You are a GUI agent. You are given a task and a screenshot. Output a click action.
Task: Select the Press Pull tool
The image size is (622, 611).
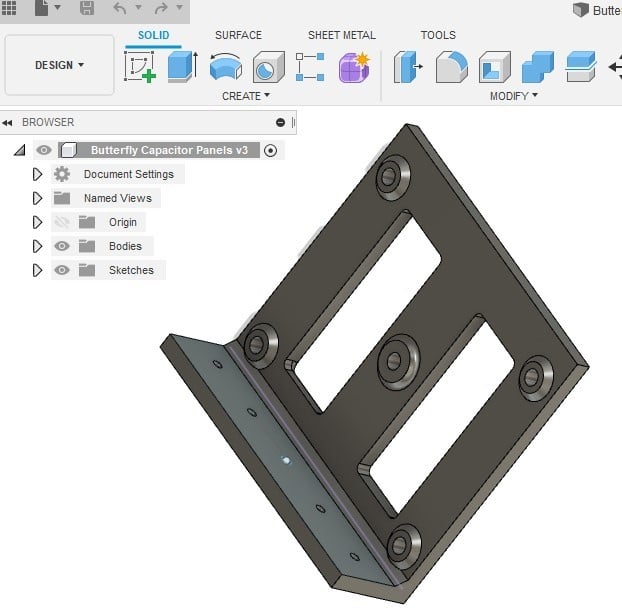[x=408, y=67]
